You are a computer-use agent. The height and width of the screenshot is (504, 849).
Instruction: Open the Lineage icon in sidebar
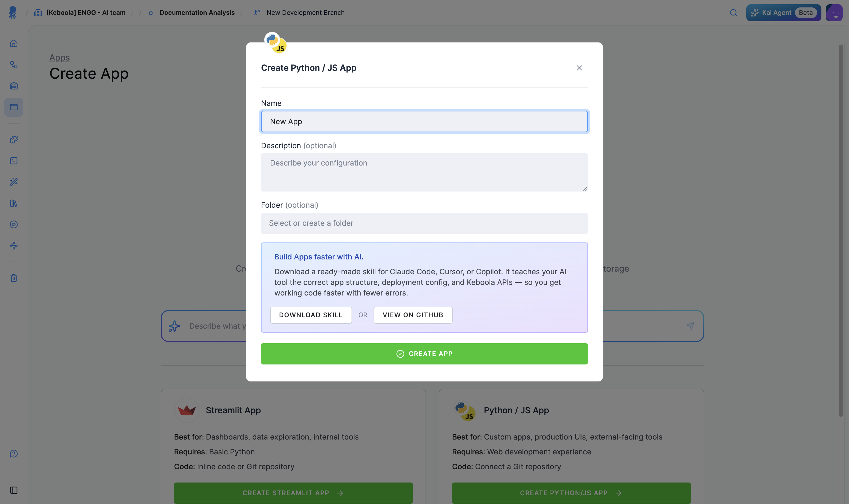(x=14, y=246)
